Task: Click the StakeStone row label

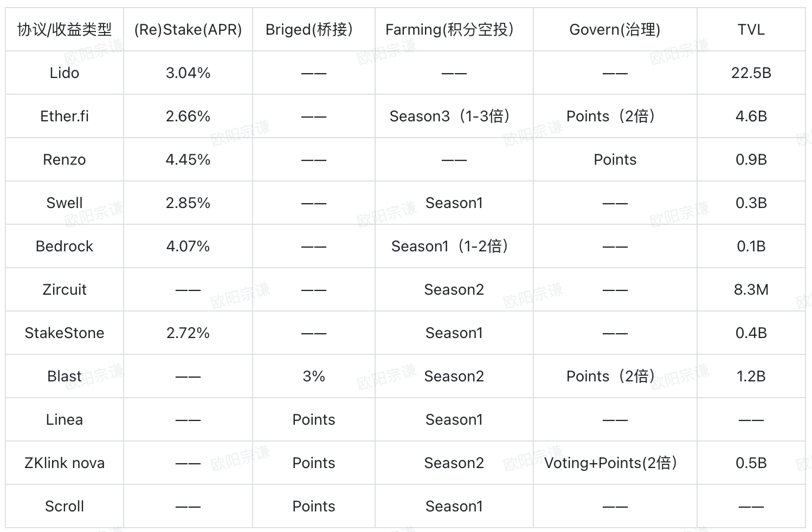Action: tap(64, 333)
